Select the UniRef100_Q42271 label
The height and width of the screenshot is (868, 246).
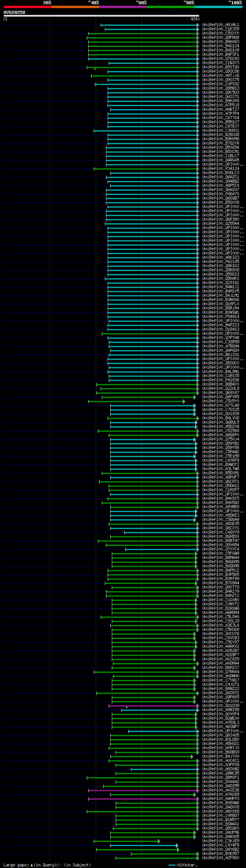click(221, 96)
